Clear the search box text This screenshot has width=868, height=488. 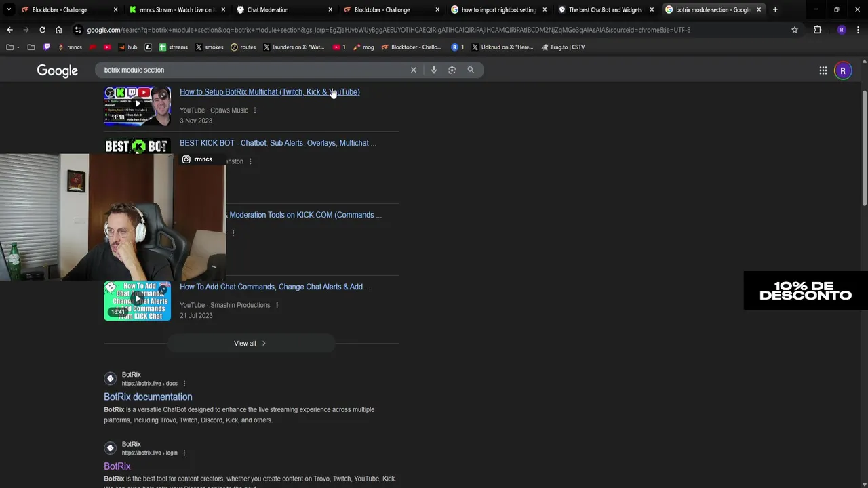pyautogui.click(x=413, y=70)
